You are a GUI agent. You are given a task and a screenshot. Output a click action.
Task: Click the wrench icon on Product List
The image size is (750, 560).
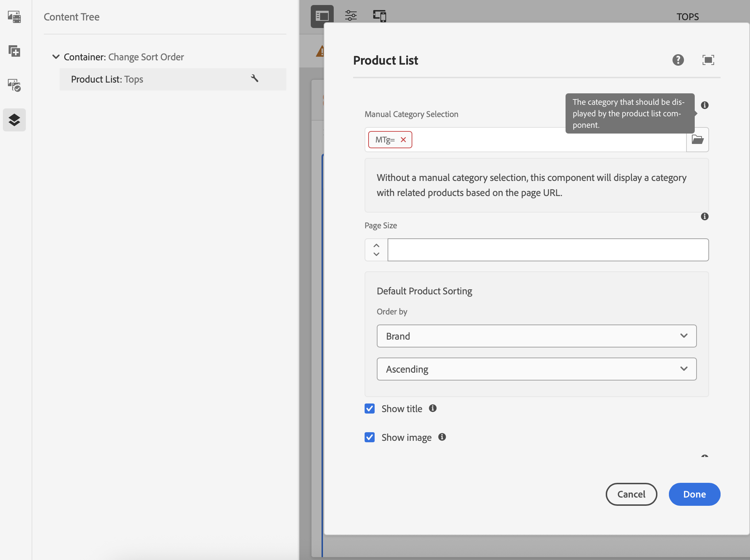tap(255, 78)
